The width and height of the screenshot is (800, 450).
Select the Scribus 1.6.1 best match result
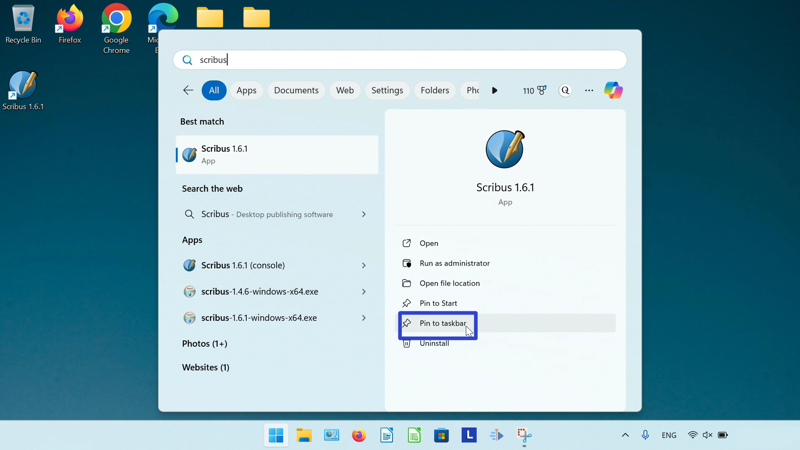277,155
